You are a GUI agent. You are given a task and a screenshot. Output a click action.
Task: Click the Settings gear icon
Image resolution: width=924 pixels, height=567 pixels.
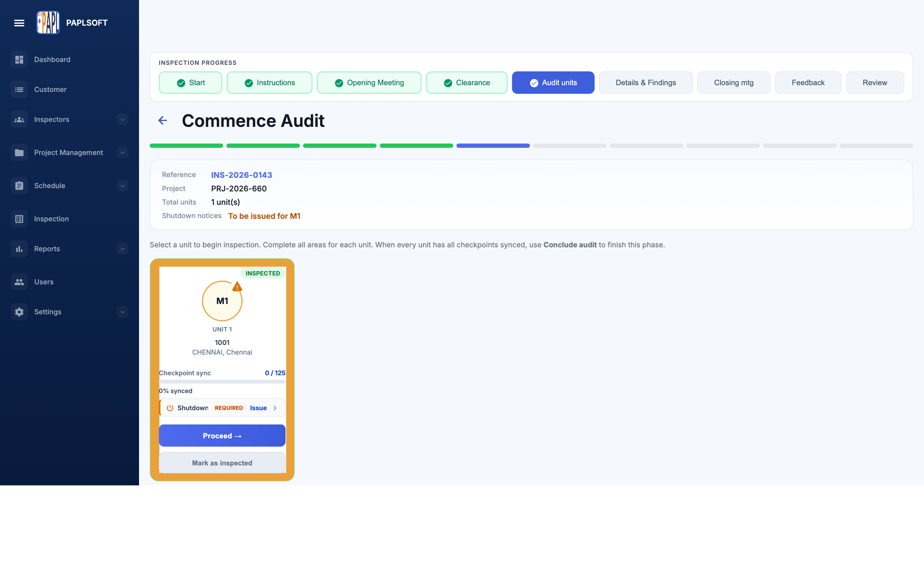click(19, 312)
